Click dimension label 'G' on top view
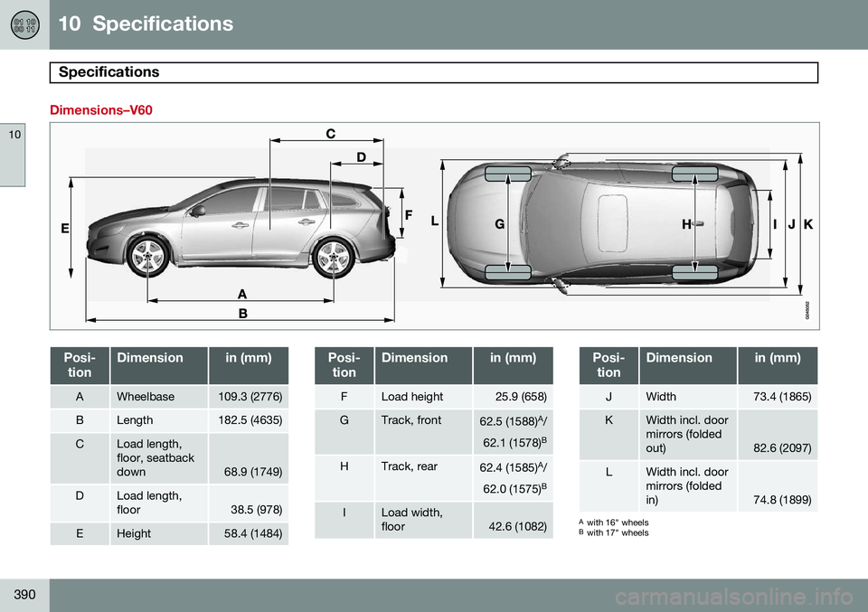The width and height of the screenshot is (868, 612). pyautogui.click(x=499, y=224)
